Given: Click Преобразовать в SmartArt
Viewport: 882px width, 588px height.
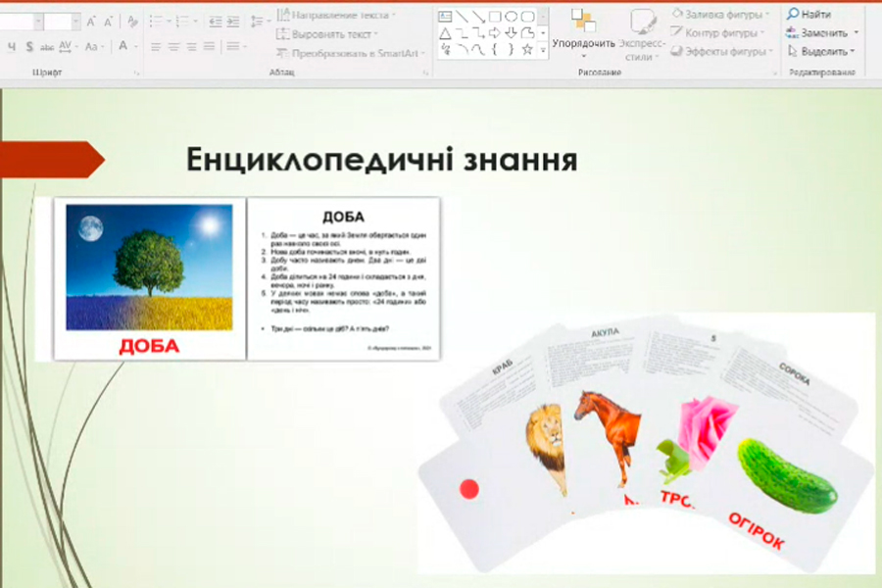Looking at the screenshot, I should click(x=351, y=54).
